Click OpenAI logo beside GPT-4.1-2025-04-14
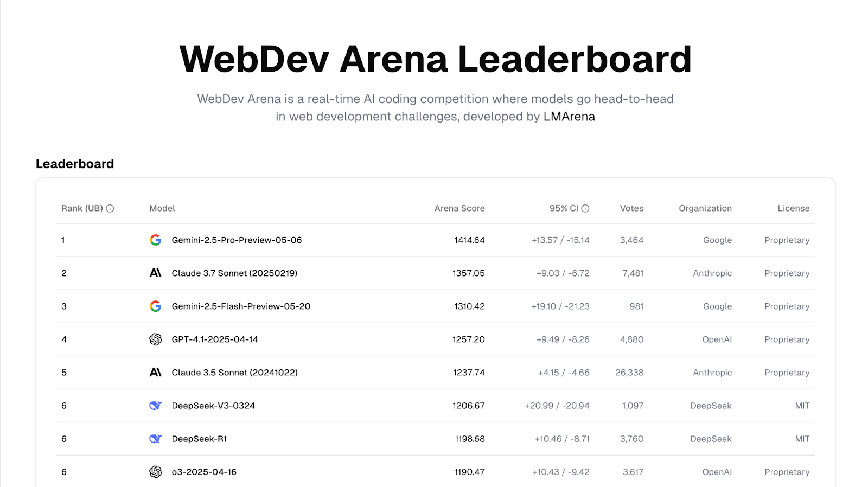Screen dimensions: 868x487 156,339
